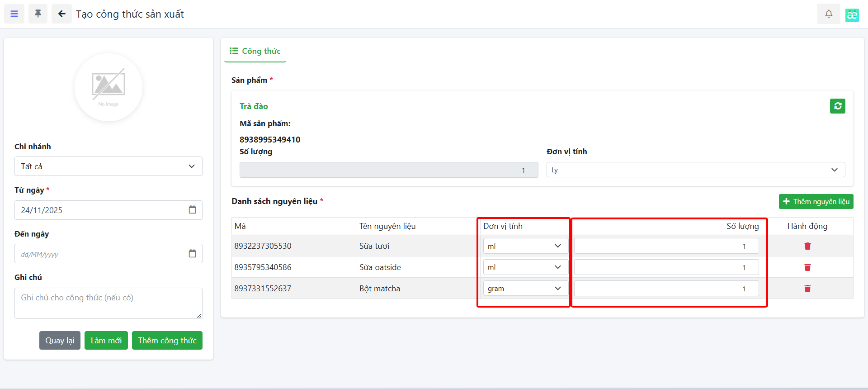
Task: Open the unit dropdown for Sữa tươi
Action: (x=524, y=246)
